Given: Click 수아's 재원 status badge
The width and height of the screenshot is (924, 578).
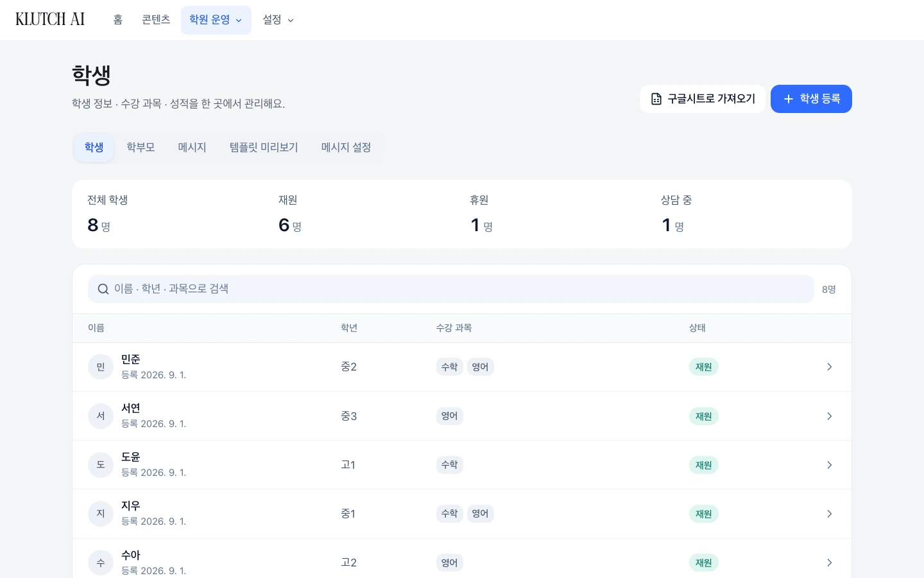Looking at the screenshot, I should click(704, 563).
